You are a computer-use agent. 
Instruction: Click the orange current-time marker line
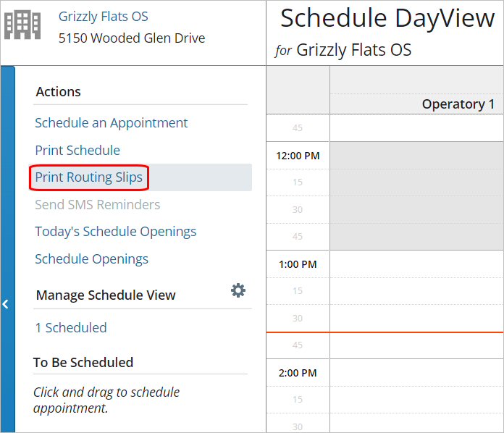coord(385,332)
